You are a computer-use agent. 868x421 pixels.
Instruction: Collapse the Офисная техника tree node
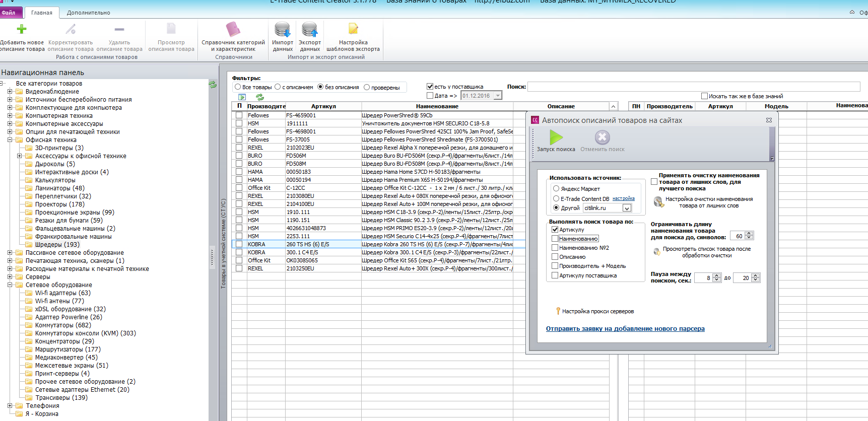click(10, 140)
